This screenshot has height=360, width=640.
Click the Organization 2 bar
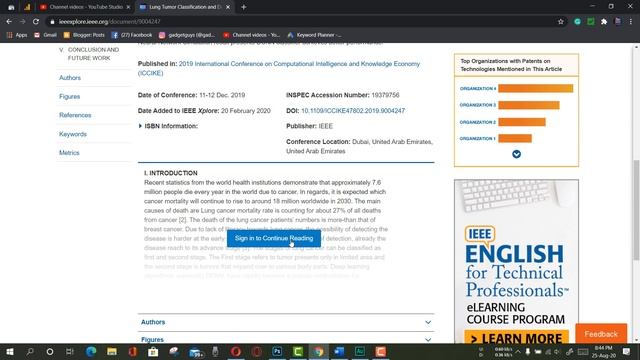pos(522,122)
